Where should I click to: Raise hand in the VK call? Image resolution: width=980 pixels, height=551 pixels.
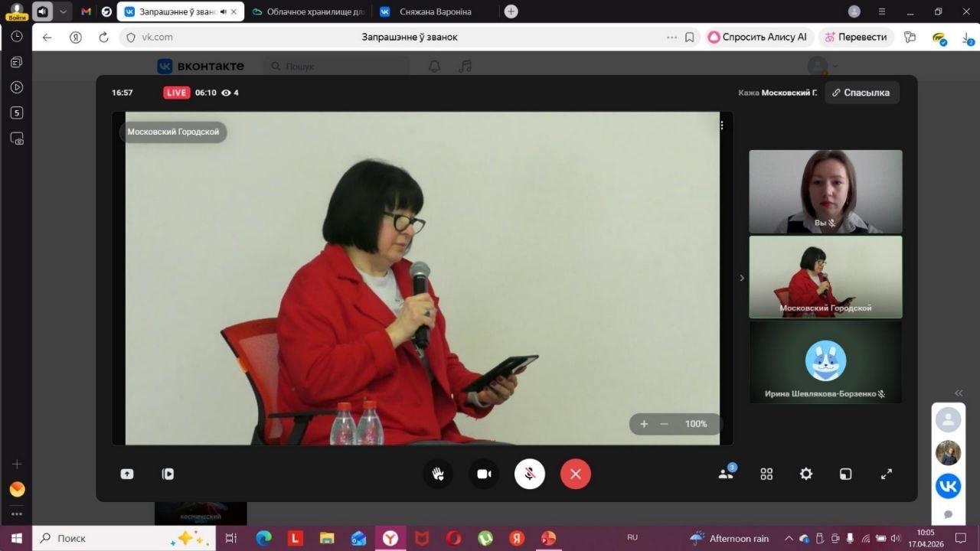tap(438, 474)
